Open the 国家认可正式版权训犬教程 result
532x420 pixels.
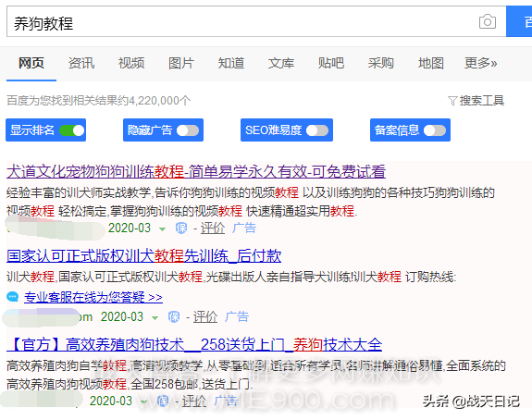143,256
